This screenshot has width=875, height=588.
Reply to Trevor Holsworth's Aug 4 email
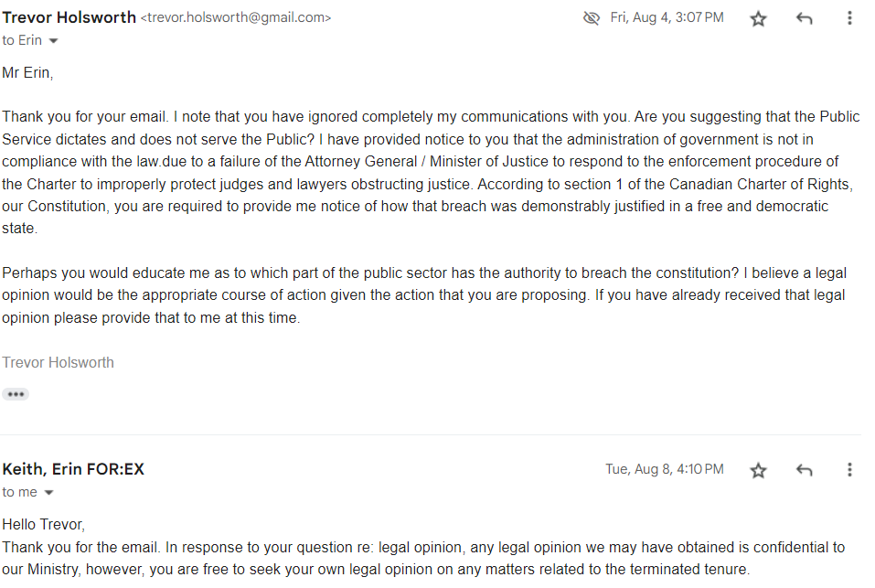tap(804, 19)
